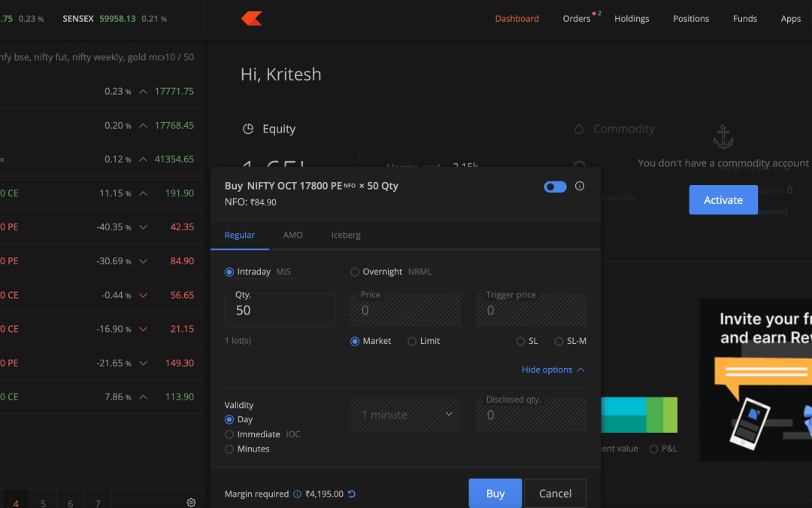812x508 pixels.
Task: Click the margin required info icon
Action: tap(297, 494)
